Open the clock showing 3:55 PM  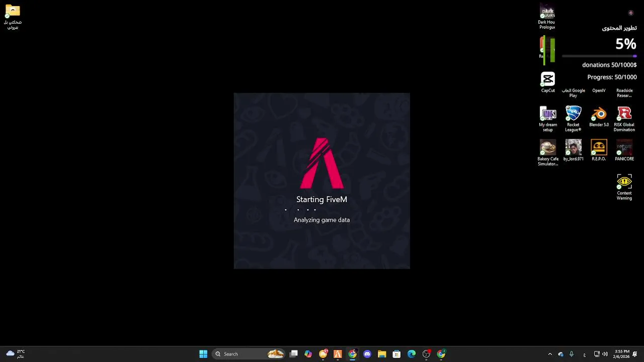click(x=622, y=354)
